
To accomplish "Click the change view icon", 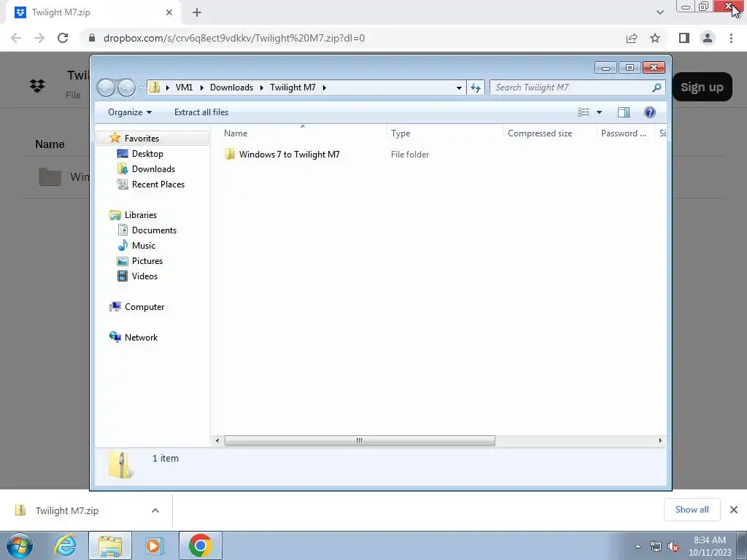I will click(x=583, y=112).
